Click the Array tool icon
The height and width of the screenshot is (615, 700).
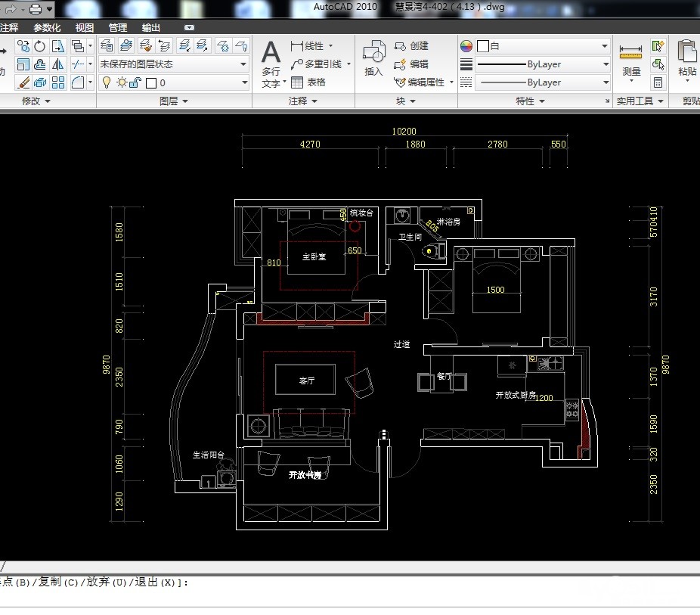click(x=58, y=82)
